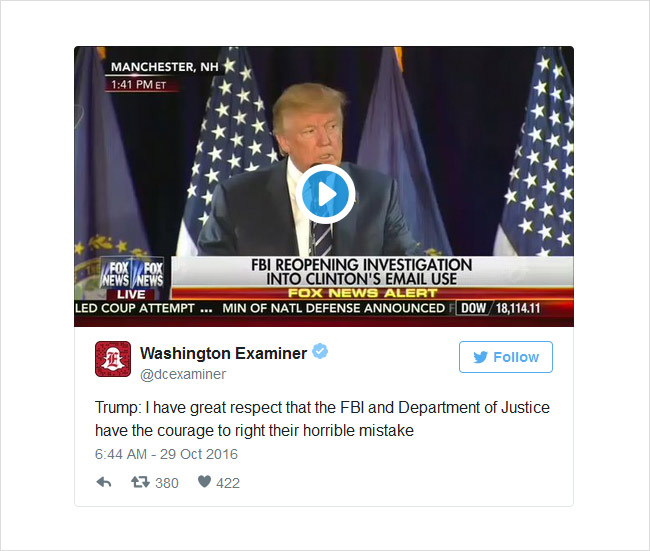The height and width of the screenshot is (551, 650).
Task: Click the Fox News logo in video
Action: [132, 274]
